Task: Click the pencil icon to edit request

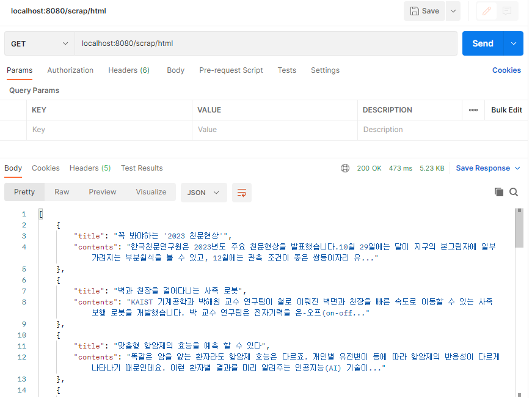Action: coord(486,11)
